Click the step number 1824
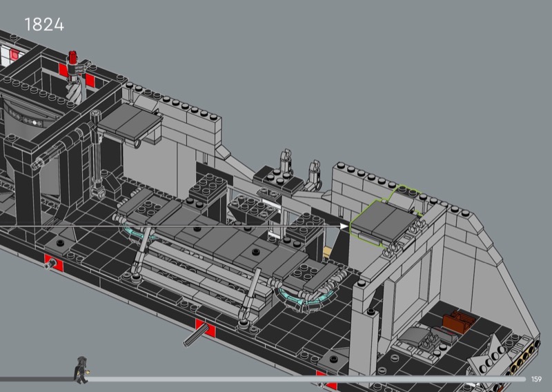Image resolution: width=552 pixels, height=392 pixels. [x=43, y=25]
